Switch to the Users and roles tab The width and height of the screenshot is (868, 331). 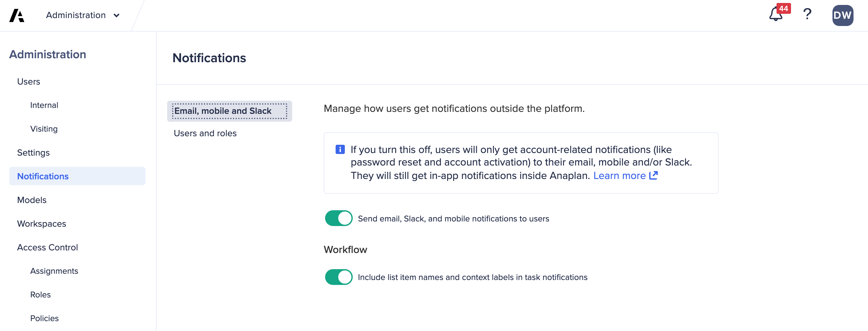tap(205, 133)
